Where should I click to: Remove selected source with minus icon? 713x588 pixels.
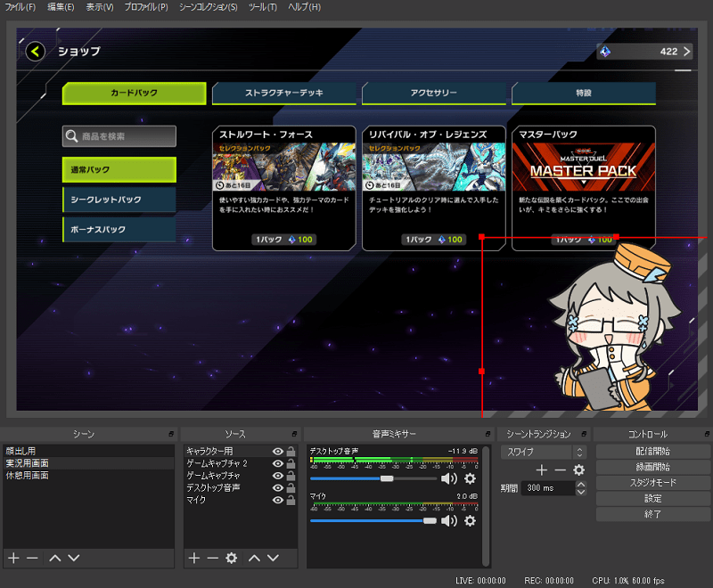212,558
